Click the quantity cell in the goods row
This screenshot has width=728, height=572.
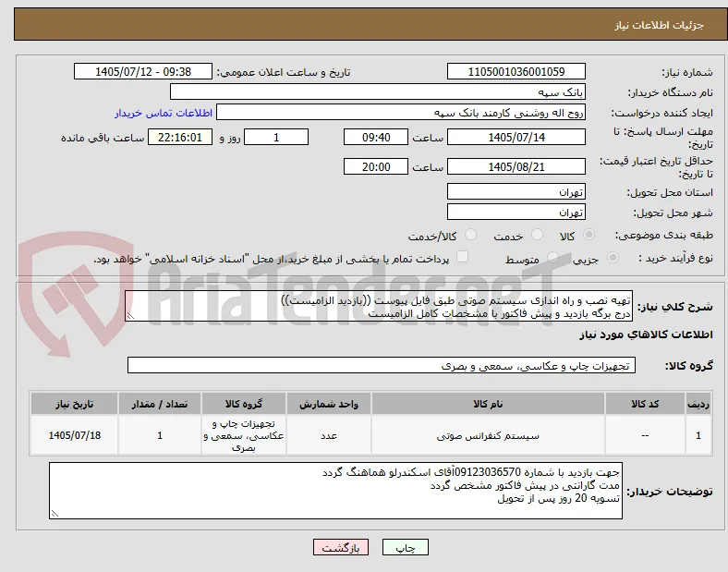160,435
